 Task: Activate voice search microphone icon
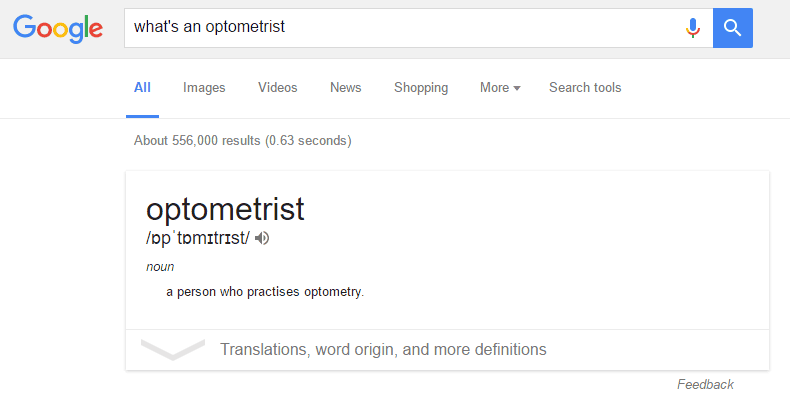693,28
